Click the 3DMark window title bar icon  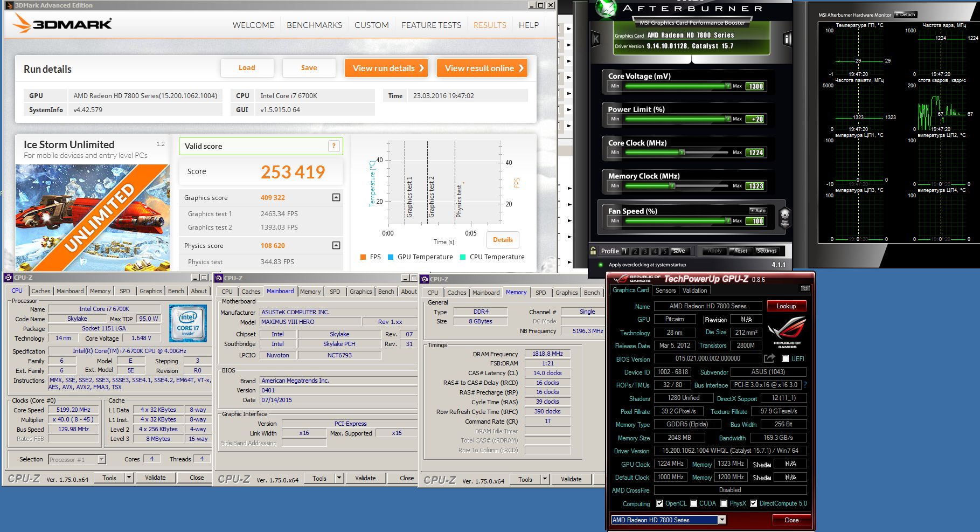click(9, 5)
